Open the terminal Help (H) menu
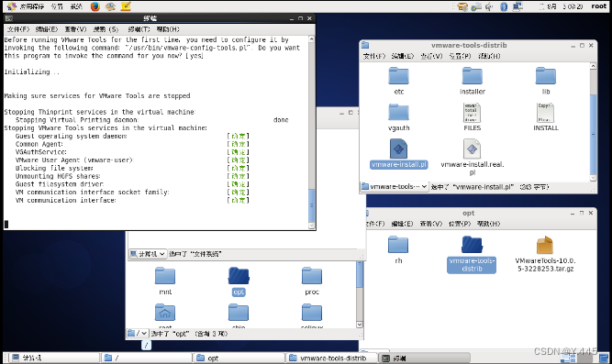Viewport: 612px width, 364px height. pos(168,29)
